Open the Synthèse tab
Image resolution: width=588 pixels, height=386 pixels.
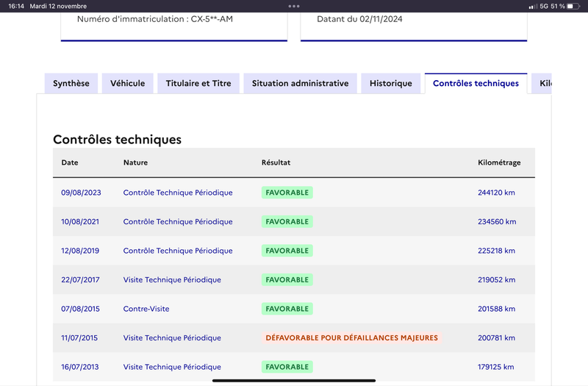coord(71,83)
